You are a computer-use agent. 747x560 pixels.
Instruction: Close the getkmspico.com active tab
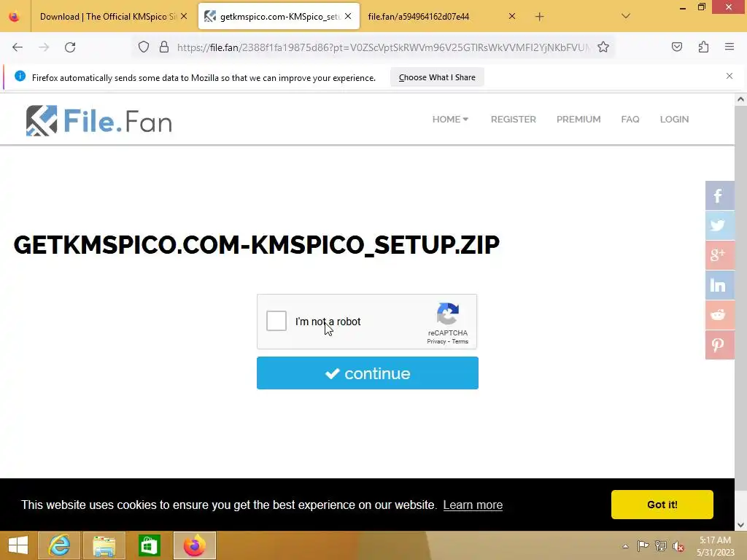(x=348, y=17)
